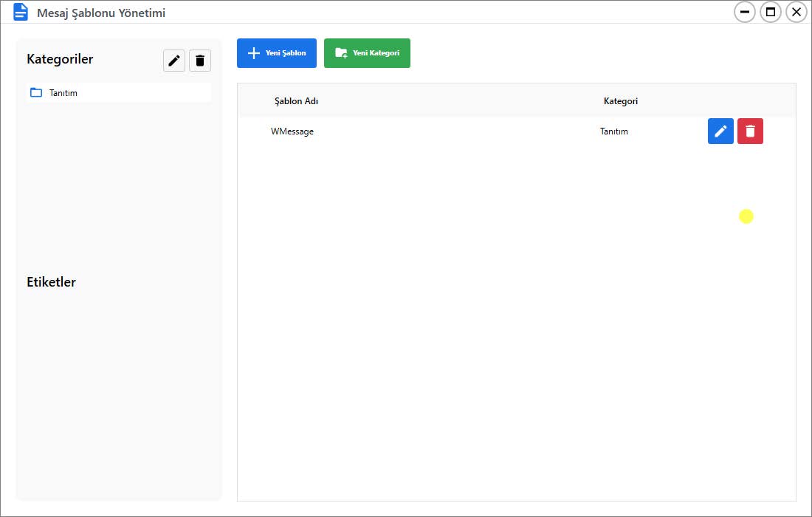This screenshot has height=517, width=812.
Task: Click the plus icon on Yeni Şablon
Action: [x=253, y=53]
